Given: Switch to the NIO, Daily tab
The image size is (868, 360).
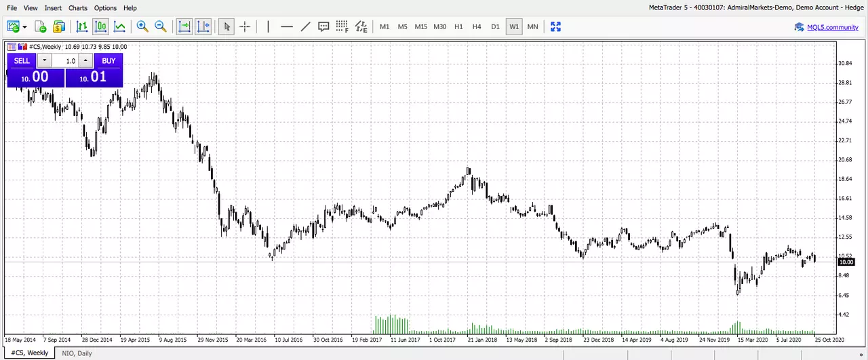Looking at the screenshot, I should pyautogui.click(x=77, y=353).
